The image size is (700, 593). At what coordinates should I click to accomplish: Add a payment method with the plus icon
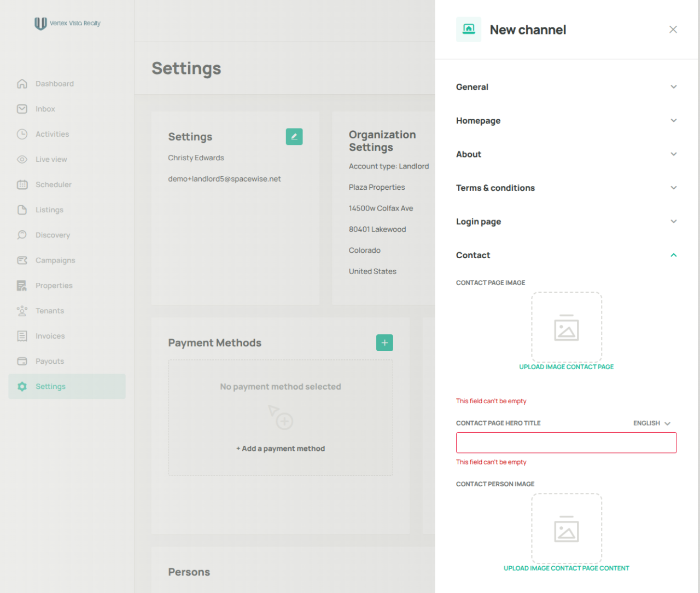[x=384, y=342]
